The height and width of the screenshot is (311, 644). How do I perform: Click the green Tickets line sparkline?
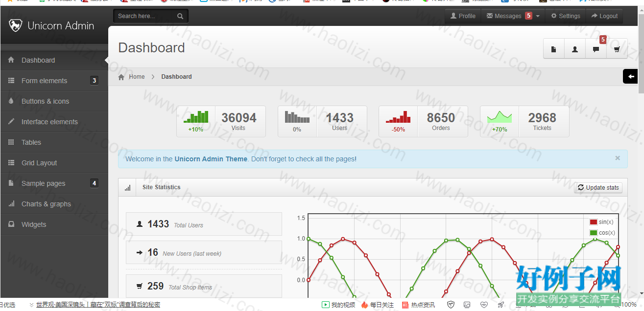(500, 116)
